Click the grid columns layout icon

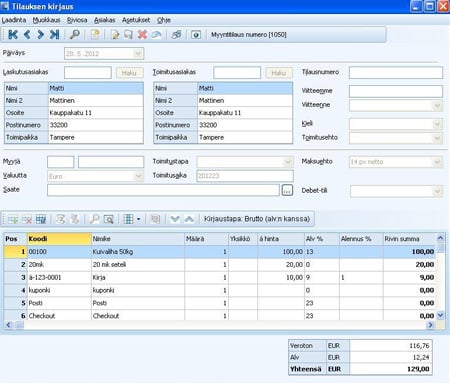128,219
